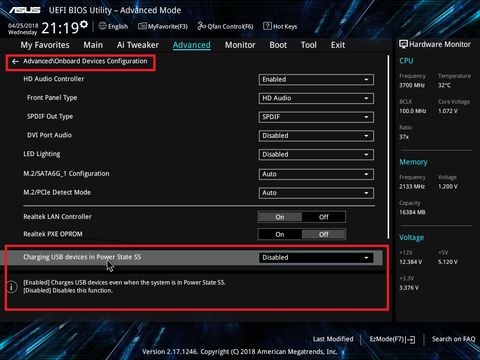This screenshot has height=360, width=480.
Task: Open the Front Panel Type dropdown
Action: tap(316, 98)
